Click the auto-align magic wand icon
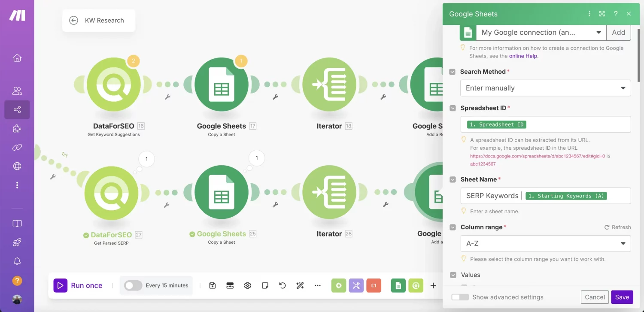644x312 pixels. click(x=300, y=285)
